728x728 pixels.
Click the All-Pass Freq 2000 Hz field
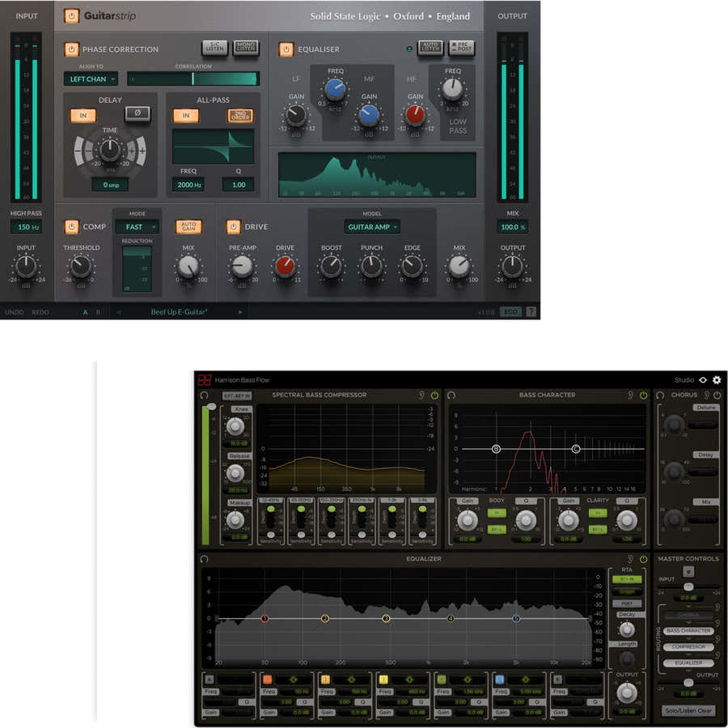click(x=188, y=184)
